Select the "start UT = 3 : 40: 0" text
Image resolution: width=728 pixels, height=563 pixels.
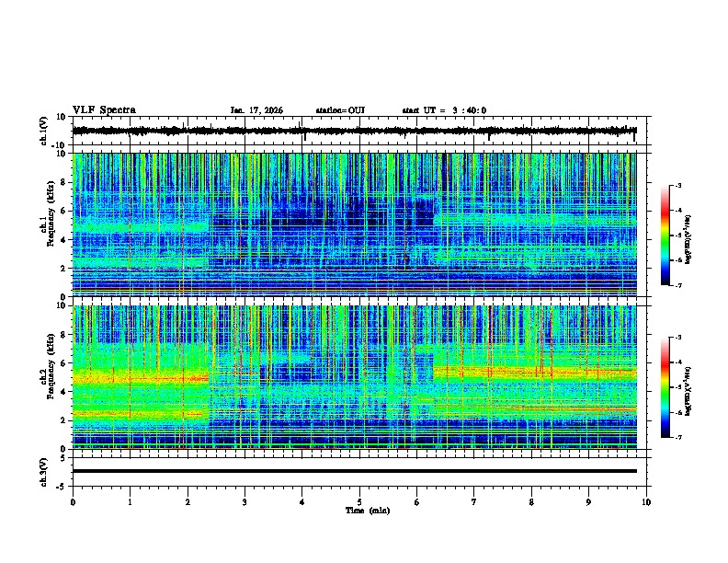pyautogui.click(x=444, y=110)
